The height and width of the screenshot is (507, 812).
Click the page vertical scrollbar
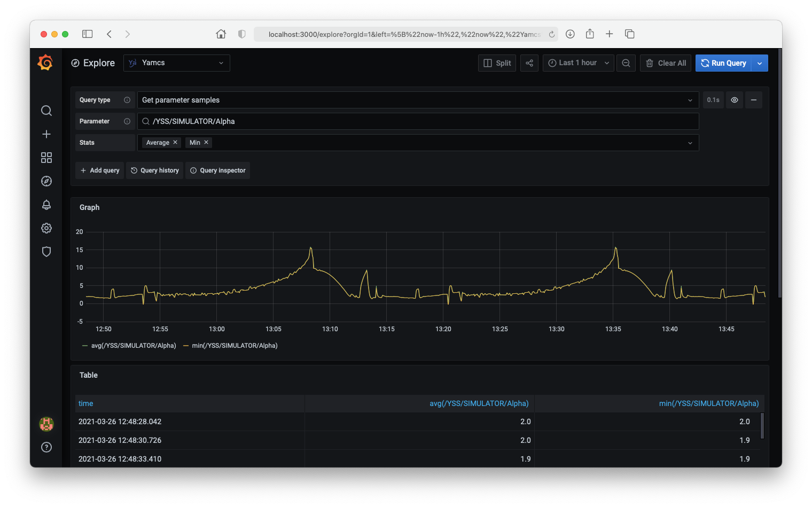(780, 174)
